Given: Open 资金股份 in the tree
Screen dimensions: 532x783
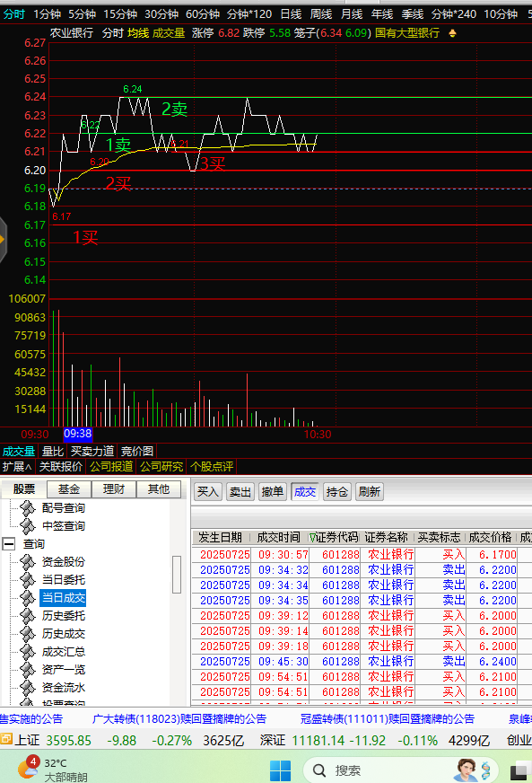Looking at the screenshot, I should pos(64,562).
